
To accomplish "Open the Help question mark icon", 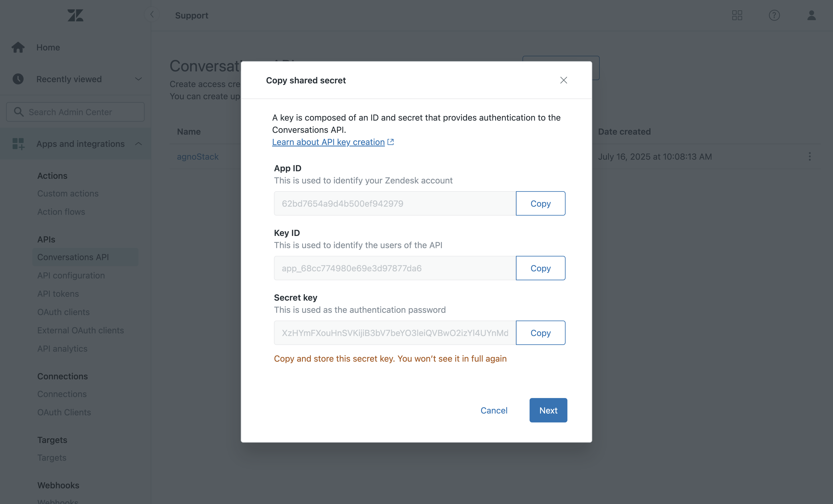I will [x=774, y=15].
